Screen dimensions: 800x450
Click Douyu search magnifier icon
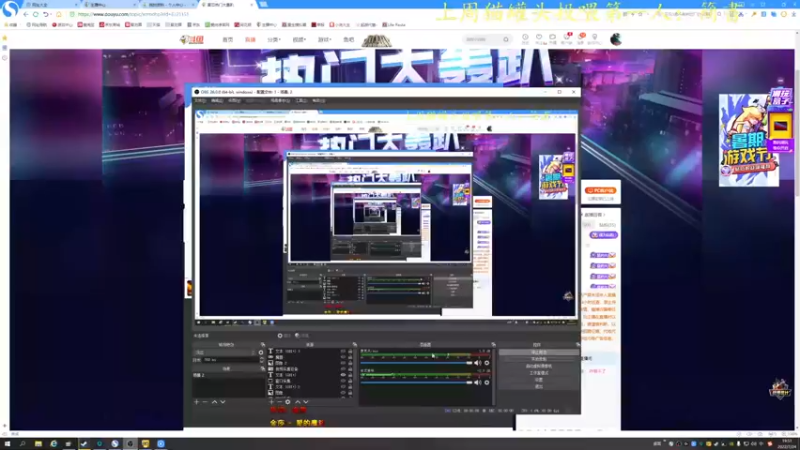pyautogui.click(x=506, y=39)
